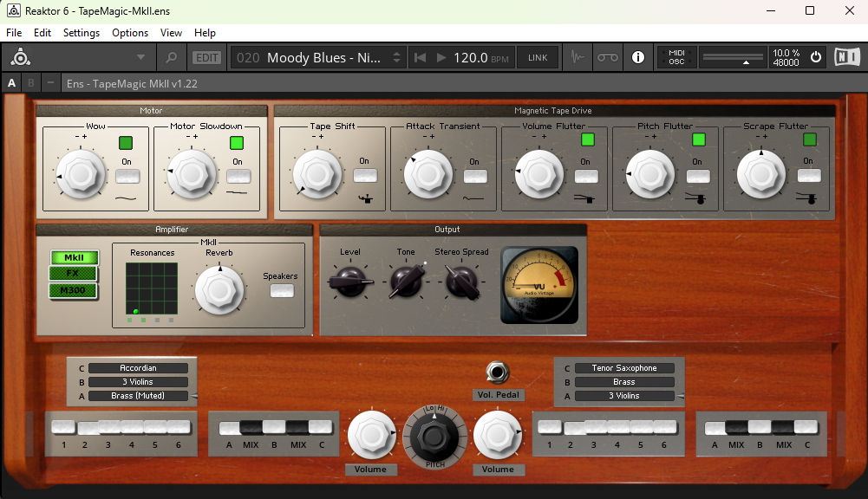Open the sample map waveform icon
The image size is (868, 499).
pos(578,57)
